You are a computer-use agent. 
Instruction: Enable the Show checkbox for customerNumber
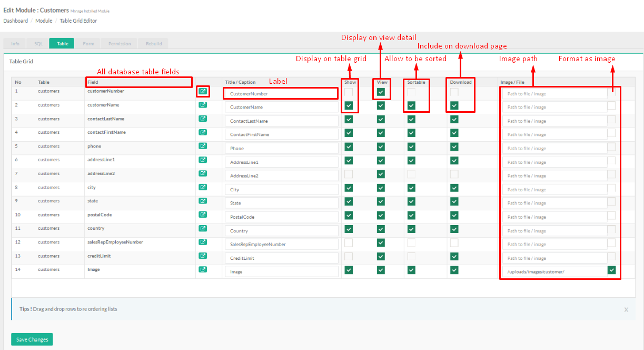349,92
